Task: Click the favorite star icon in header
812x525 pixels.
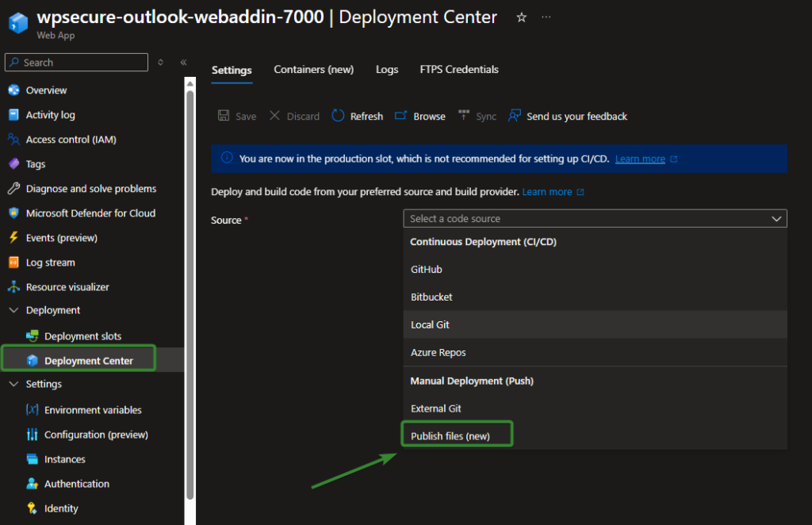Action: tap(521, 17)
